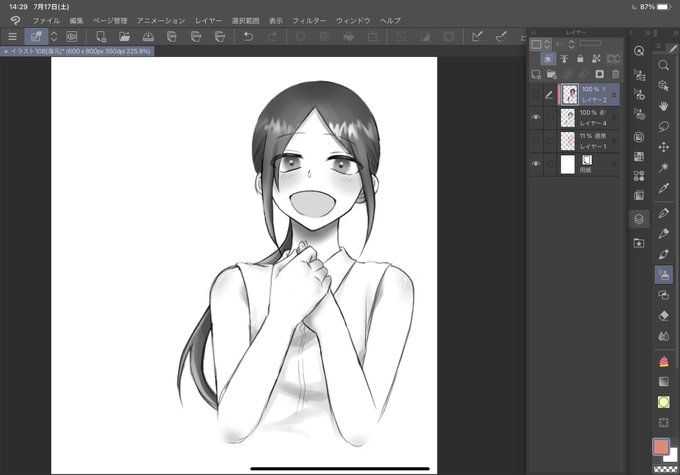This screenshot has height=475, width=680.
Task: Show レイヤー2 by its visibility box
Action: point(536,94)
